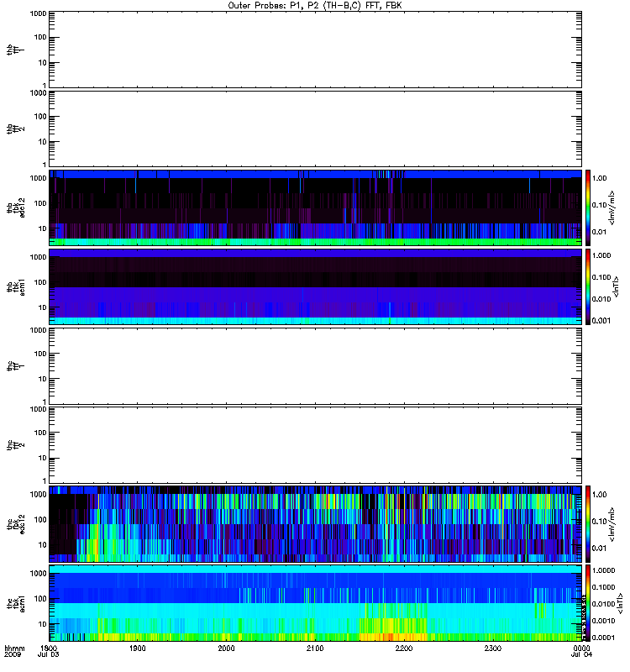The height and width of the screenshot is (672, 630).
Task: Click the thb fbk edc12 color bar
Action: pyautogui.click(x=588, y=207)
